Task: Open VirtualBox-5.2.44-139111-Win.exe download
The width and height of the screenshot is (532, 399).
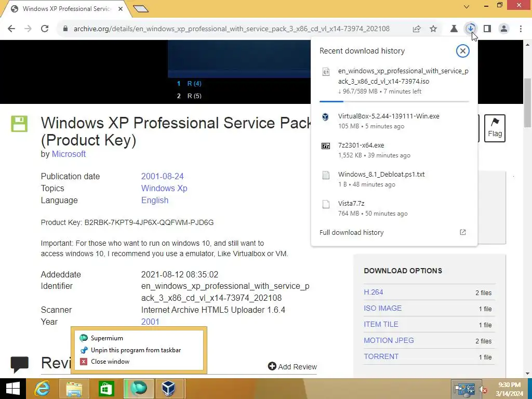Action: click(394, 121)
